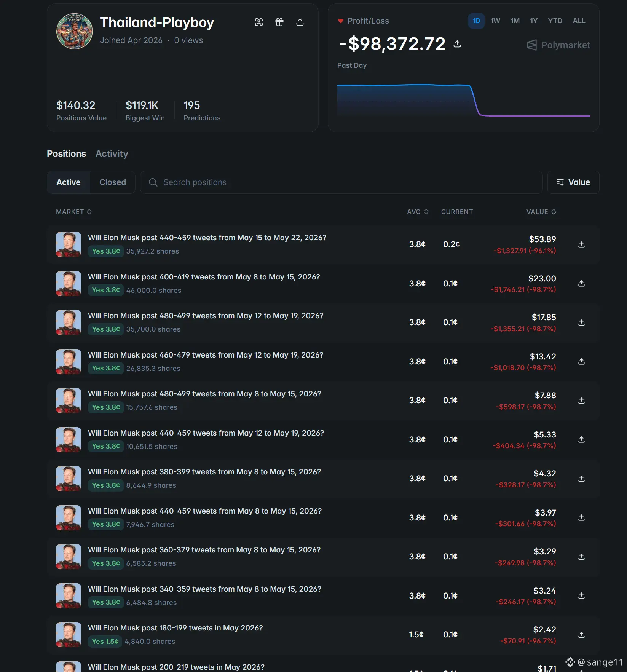The image size is (627, 672).
Task: Open the Value sort dropdown
Action: click(573, 182)
